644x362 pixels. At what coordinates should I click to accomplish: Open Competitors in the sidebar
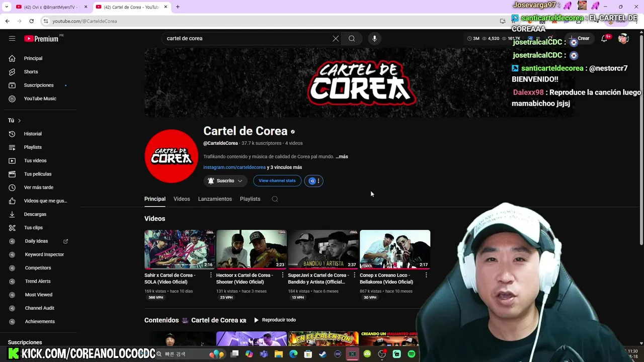coord(38,268)
